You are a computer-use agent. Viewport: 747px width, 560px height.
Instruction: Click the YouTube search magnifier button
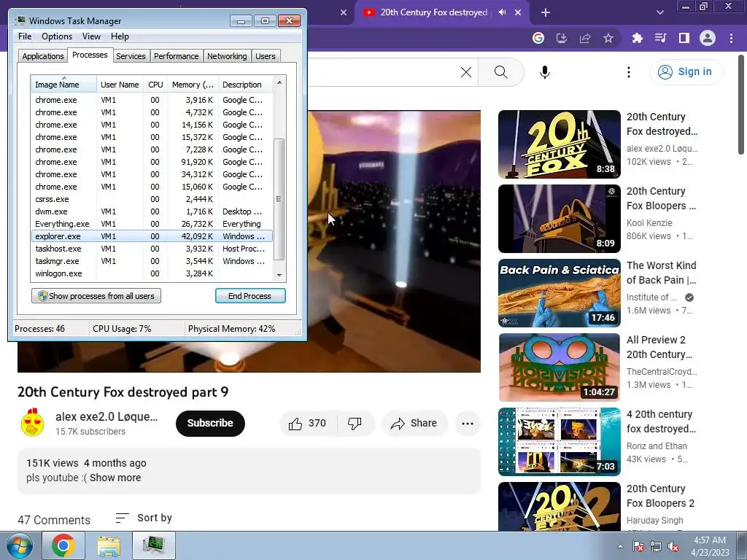(x=500, y=72)
